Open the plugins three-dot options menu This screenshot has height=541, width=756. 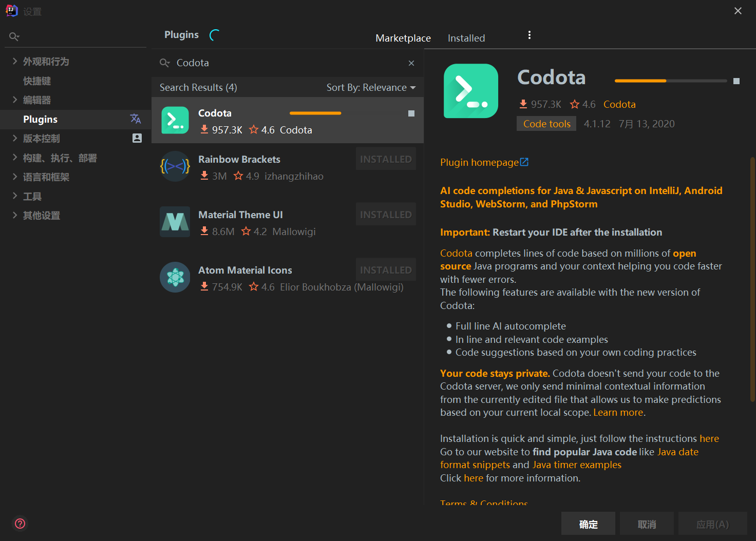[530, 35]
